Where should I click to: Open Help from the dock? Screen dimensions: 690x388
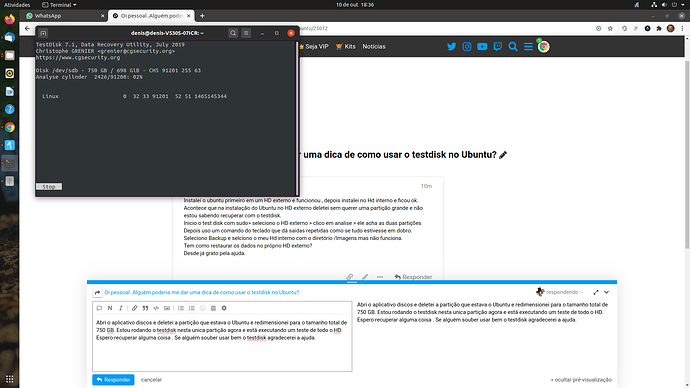click(x=9, y=110)
